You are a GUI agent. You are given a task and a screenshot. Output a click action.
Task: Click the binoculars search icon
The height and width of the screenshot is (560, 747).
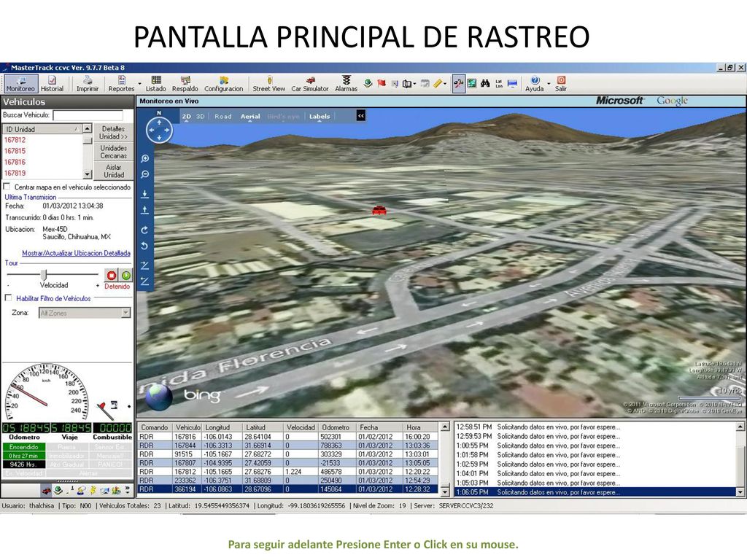click(x=485, y=83)
